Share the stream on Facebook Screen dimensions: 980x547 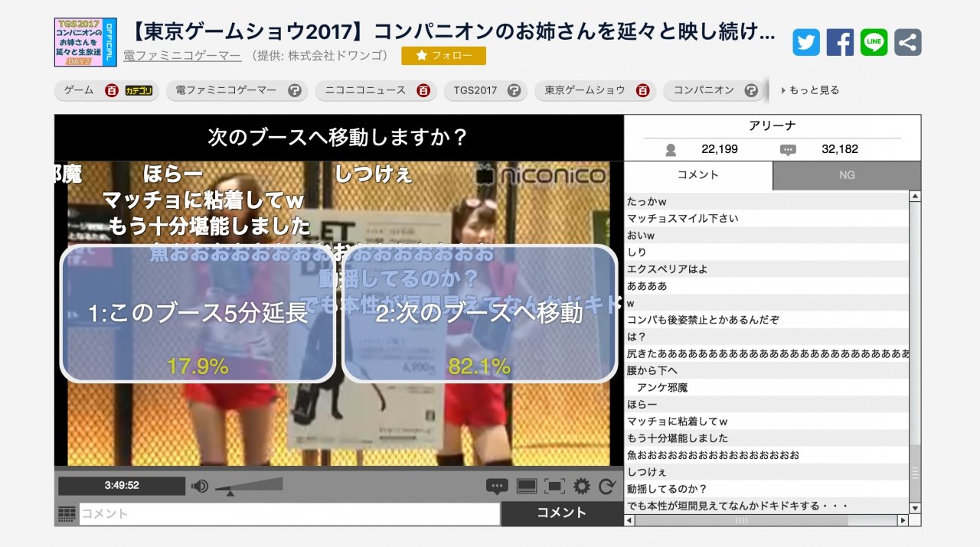coord(840,44)
